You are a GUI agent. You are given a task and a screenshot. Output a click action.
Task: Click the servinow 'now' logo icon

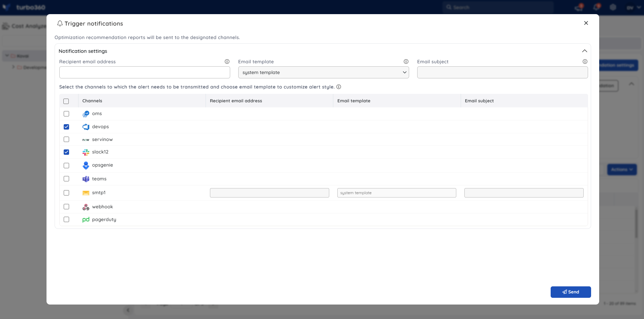pos(86,140)
